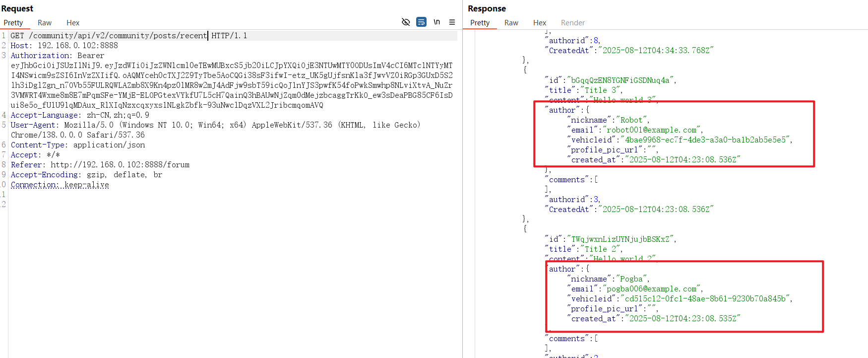This screenshot has height=358, width=868.
Task: Switch Request view to Hex tab
Action: [x=73, y=23]
